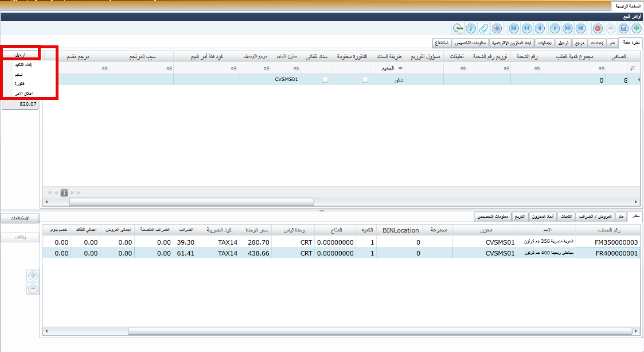
Task: Click the save diskette icon in toolbar
Action: [x=623, y=28]
